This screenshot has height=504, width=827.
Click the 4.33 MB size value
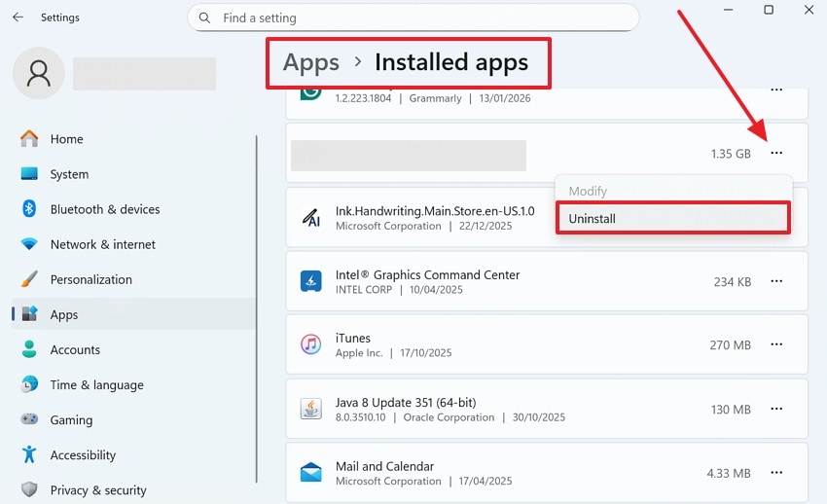(729, 474)
